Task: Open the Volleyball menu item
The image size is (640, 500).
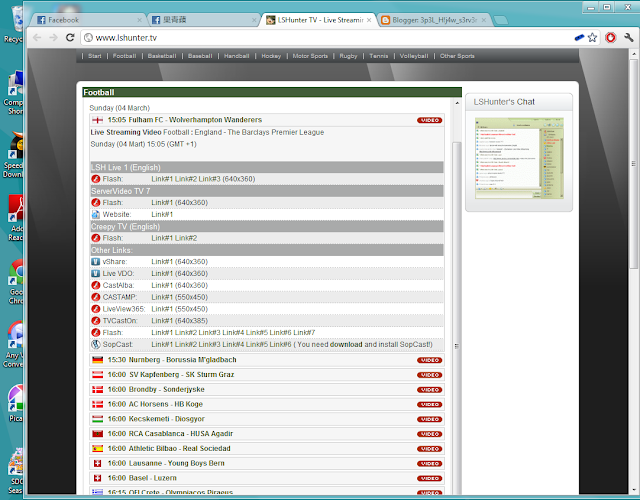Action: (414, 56)
